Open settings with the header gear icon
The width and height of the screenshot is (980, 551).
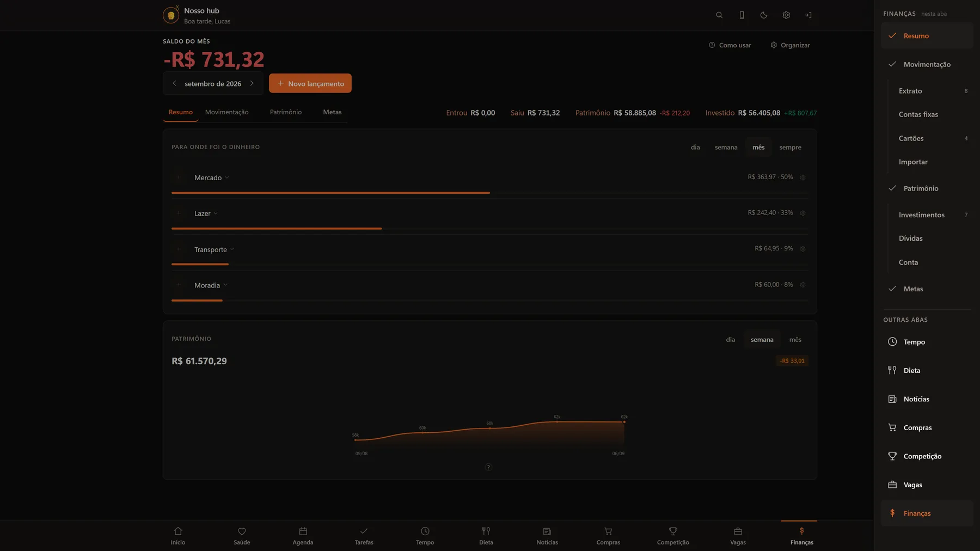786,15
